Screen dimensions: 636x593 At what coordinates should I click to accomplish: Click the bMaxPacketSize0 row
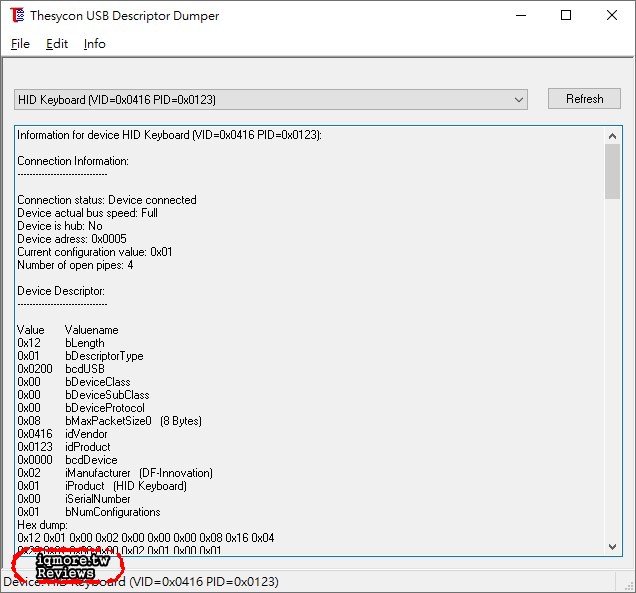[x=110, y=421]
